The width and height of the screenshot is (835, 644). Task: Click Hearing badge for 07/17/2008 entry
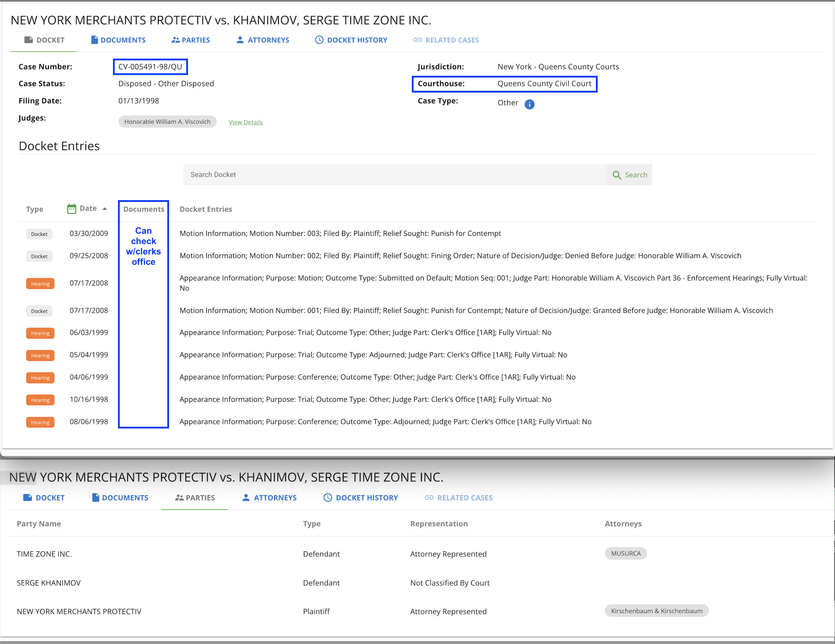point(40,284)
